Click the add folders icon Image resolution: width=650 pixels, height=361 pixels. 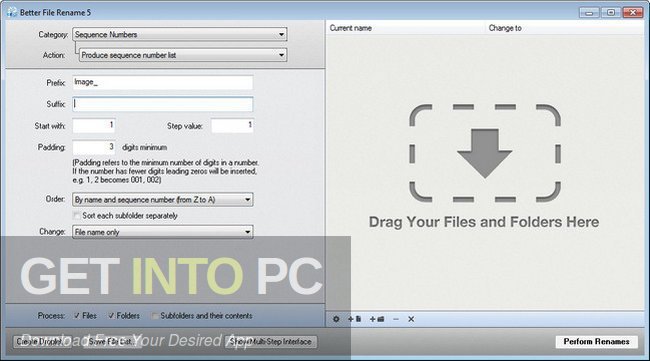pyautogui.click(x=377, y=319)
